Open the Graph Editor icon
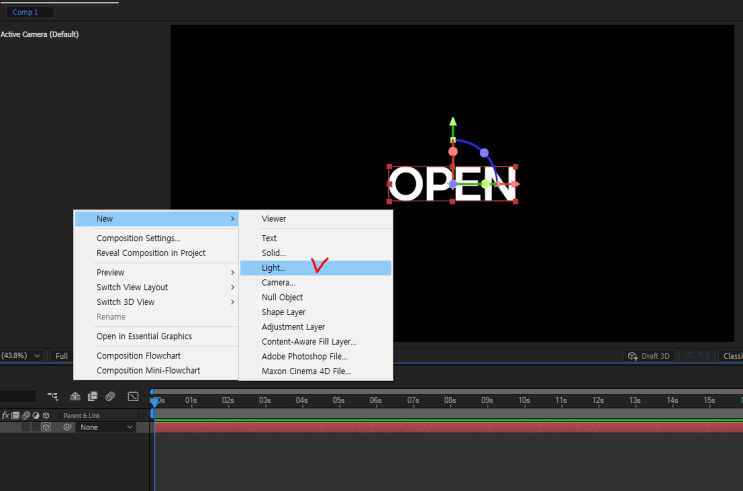Viewport: 743px width, 491px height. coord(133,396)
